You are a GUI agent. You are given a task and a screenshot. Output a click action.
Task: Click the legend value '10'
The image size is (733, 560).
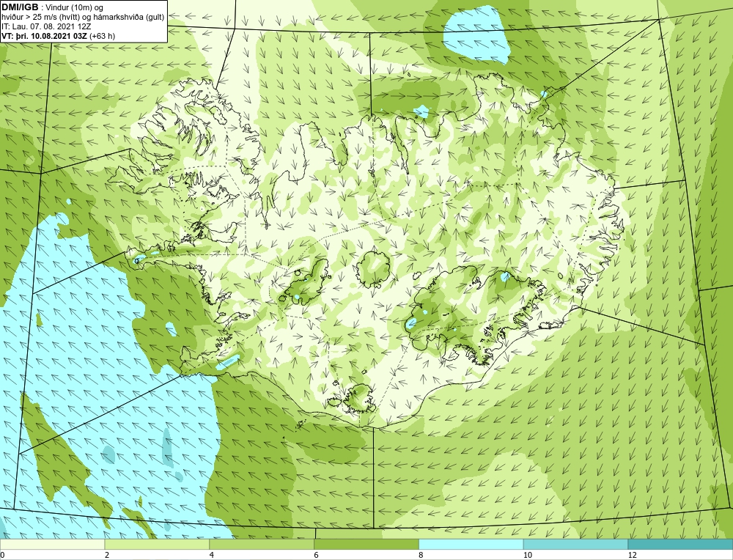coord(528,555)
